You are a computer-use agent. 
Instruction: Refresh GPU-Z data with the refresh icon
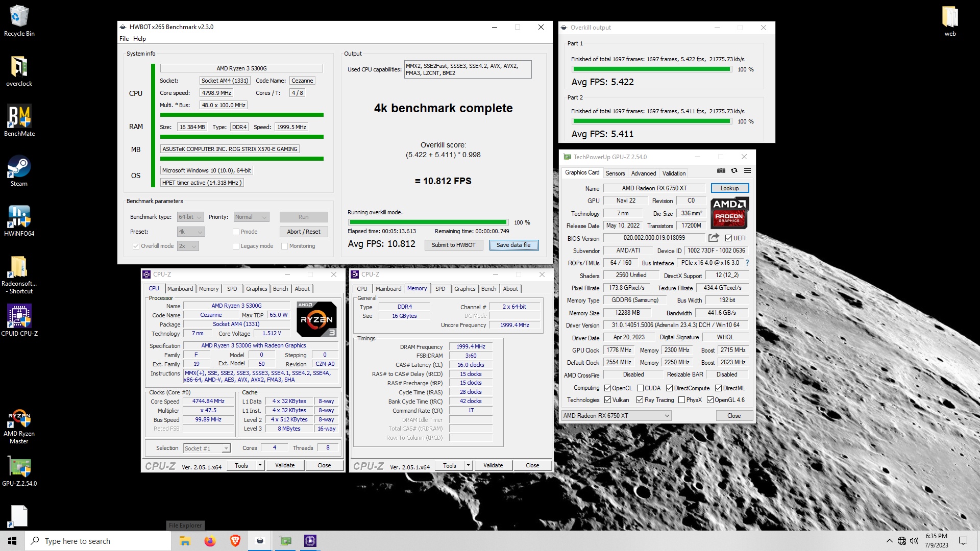734,170
